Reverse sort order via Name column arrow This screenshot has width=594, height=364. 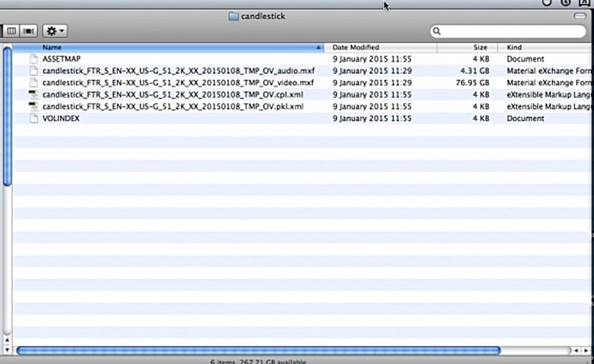point(318,47)
